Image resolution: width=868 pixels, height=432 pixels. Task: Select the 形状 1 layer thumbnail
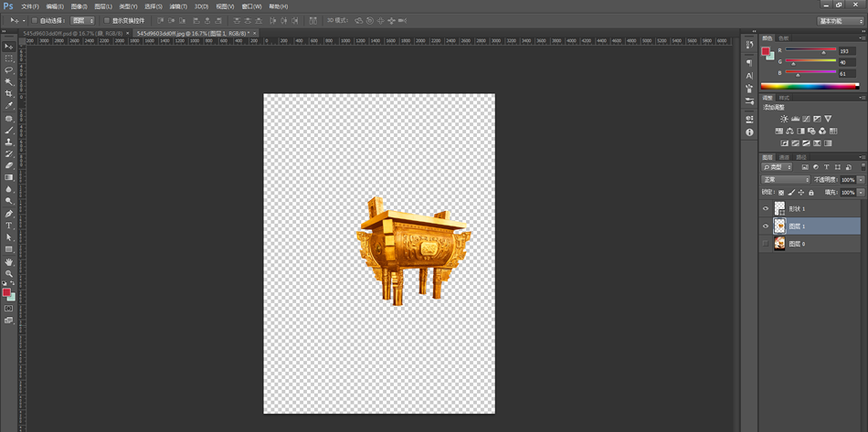click(780, 208)
